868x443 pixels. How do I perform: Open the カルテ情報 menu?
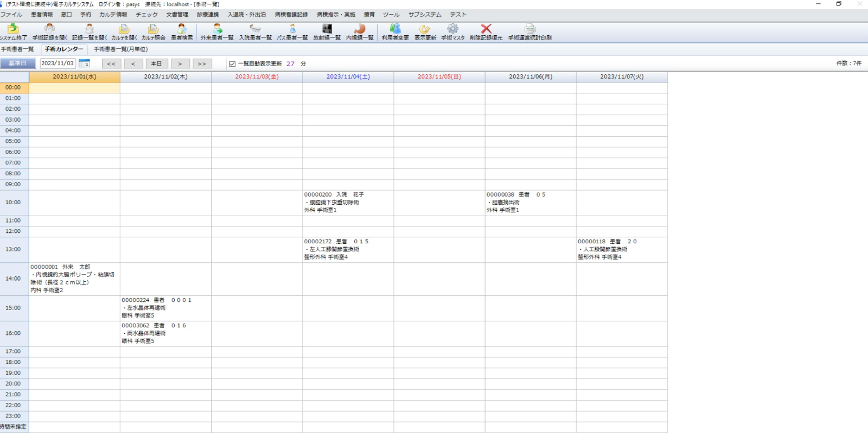(113, 15)
